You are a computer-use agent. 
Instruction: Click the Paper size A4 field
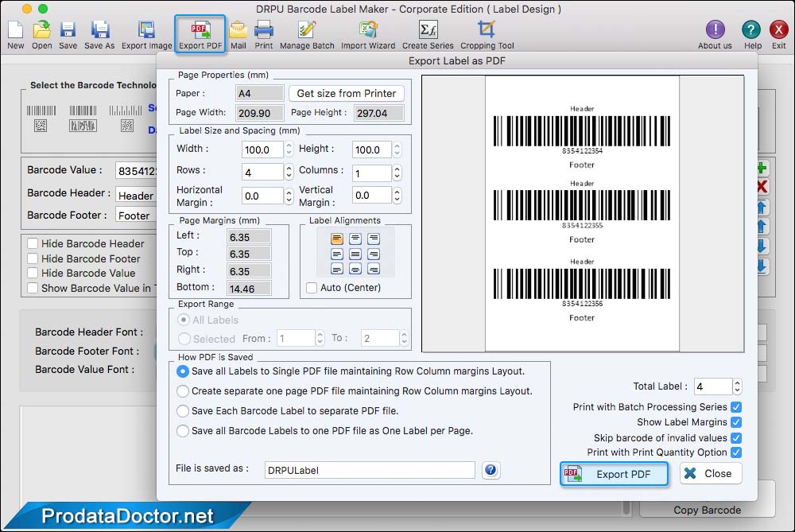click(x=260, y=93)
